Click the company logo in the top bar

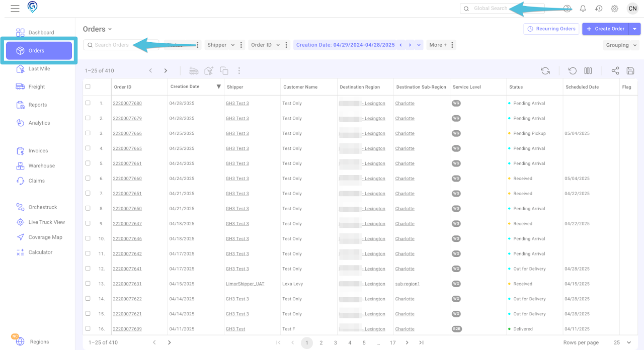pos(33,7)
